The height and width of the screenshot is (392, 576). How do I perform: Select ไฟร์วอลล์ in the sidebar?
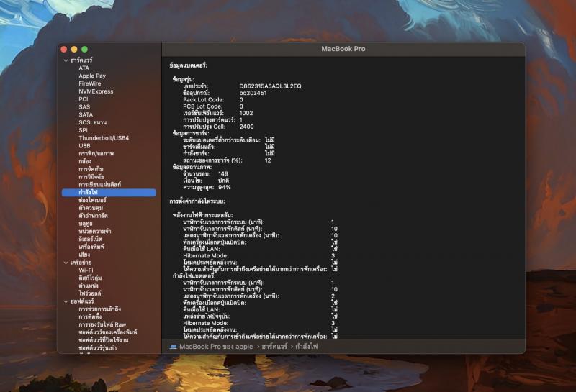coord(89,293)
